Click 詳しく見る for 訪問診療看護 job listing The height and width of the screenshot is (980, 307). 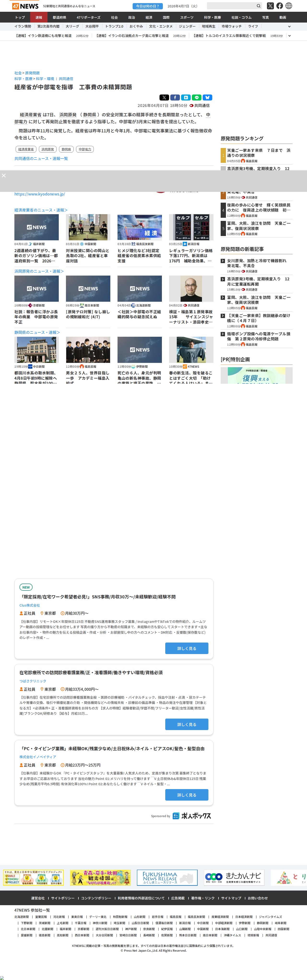[187, 724]
